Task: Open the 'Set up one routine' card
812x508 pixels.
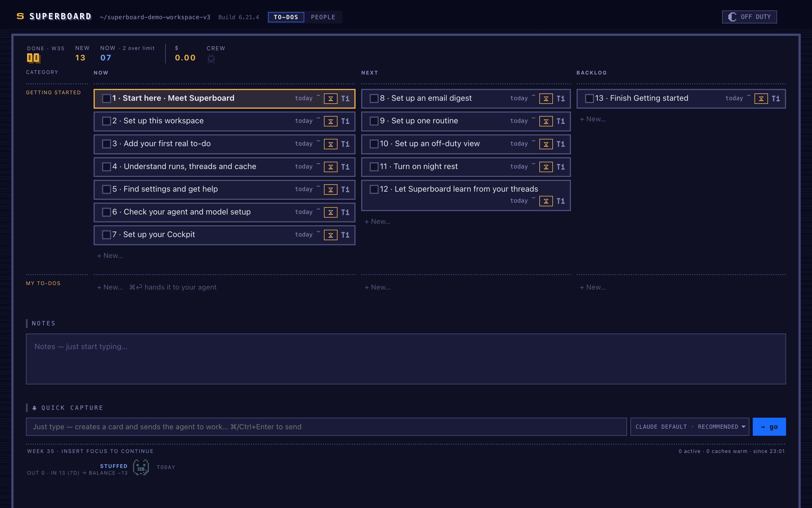Action: [466, 121]
